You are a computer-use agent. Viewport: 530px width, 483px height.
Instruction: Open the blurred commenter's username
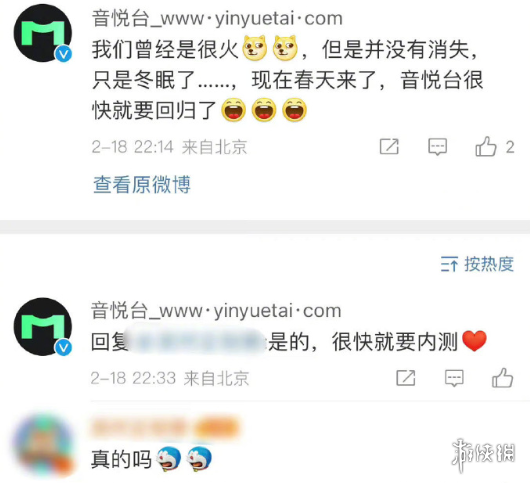click(x=165, y=428)
